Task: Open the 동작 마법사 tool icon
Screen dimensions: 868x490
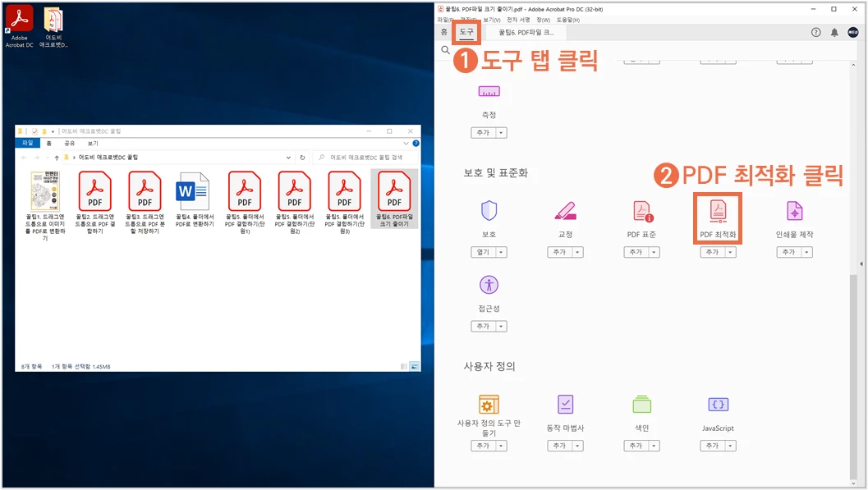Action: point(565,405)
